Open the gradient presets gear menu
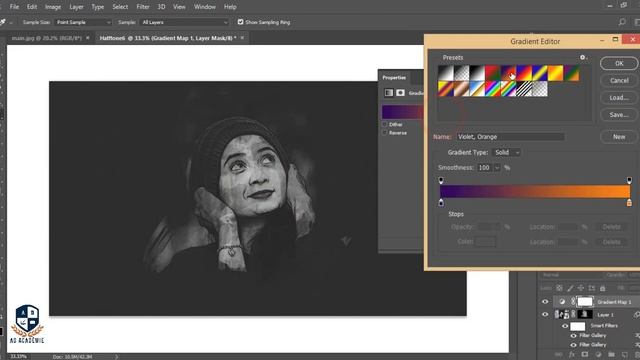The height and width of the screenshot is (360, 640). (x=583, y=57)
